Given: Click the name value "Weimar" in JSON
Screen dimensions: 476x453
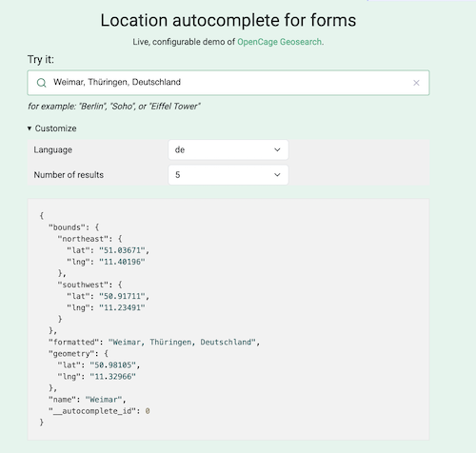Looking at the screenshot, I should pyautogui.click(x=104, y=400).
